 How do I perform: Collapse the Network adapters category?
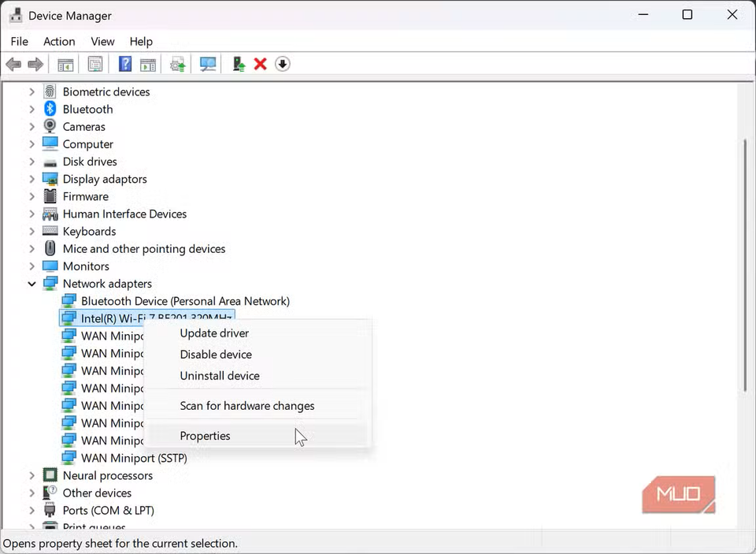click(x=31, y=284)
